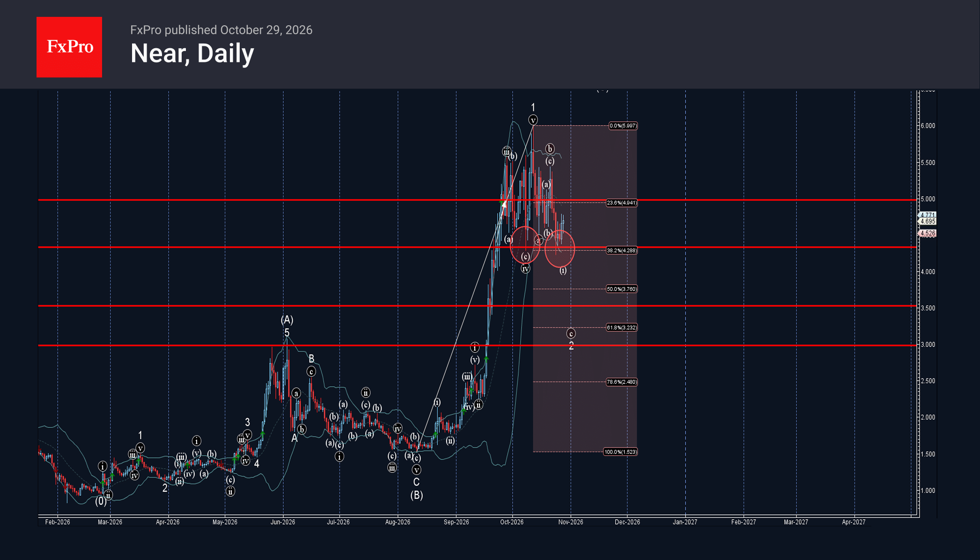Screen dimensions: 980x560
Task: Click the 'FxPro published October 29, 2026' line
Action: 221,30
